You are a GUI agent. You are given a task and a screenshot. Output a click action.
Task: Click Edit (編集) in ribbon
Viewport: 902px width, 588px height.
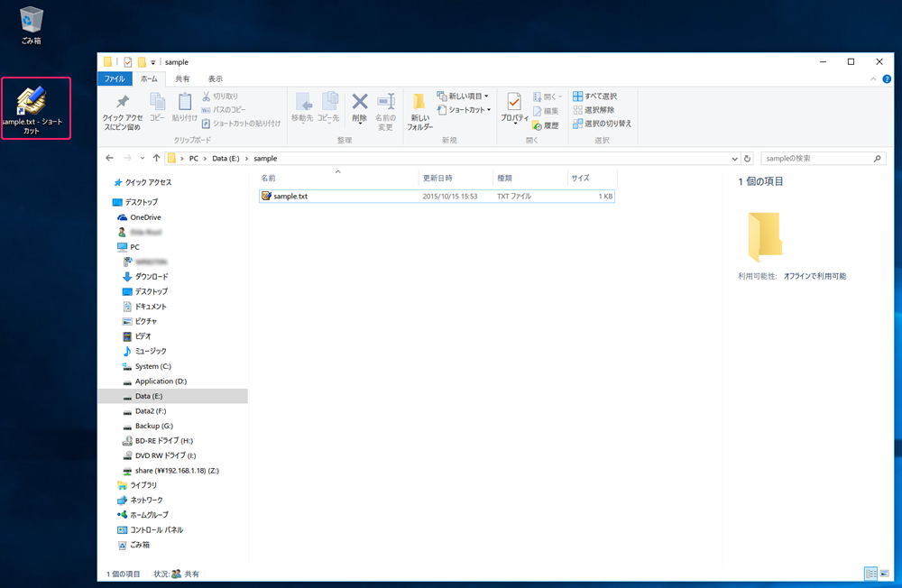546,111
